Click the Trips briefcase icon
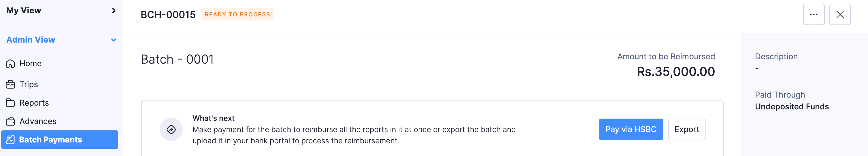The image size is (868, 156). pos(10,84)
